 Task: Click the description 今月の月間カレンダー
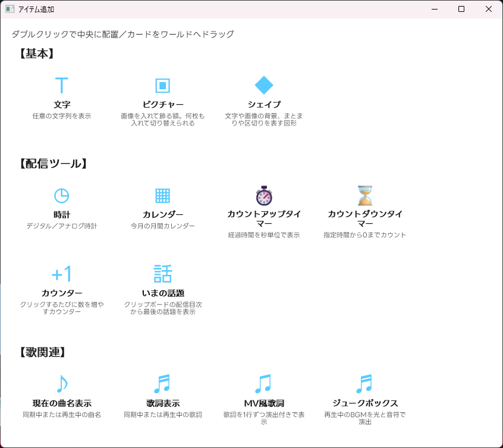[163, 226]
